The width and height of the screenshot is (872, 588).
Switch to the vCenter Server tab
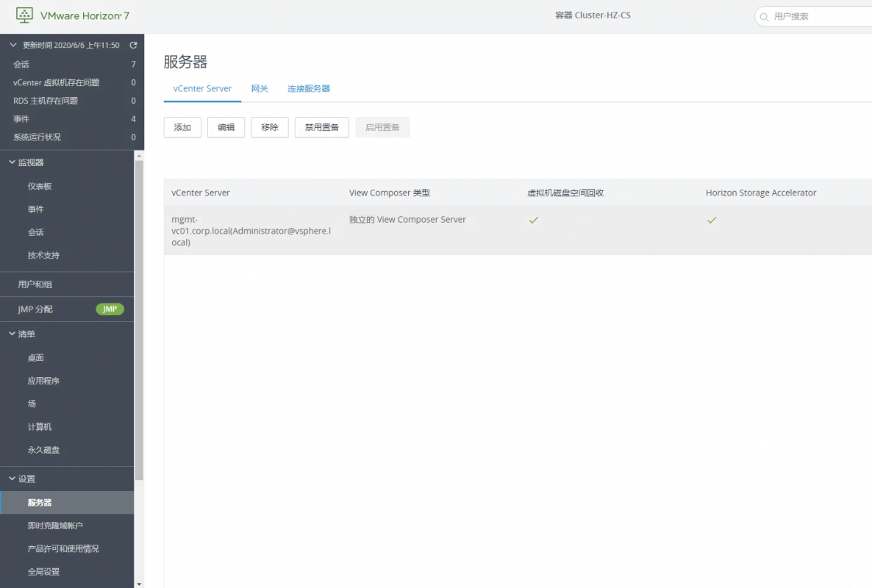(202, 88)
